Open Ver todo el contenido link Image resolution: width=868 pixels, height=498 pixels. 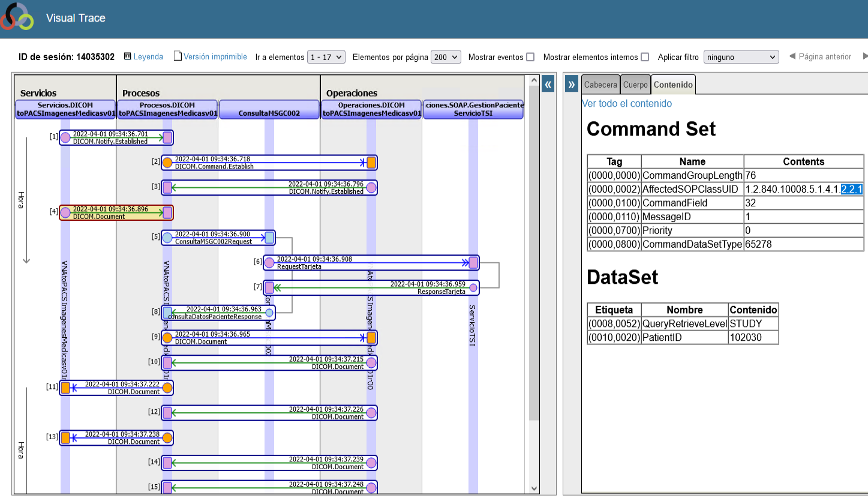(x=627, y=103)
